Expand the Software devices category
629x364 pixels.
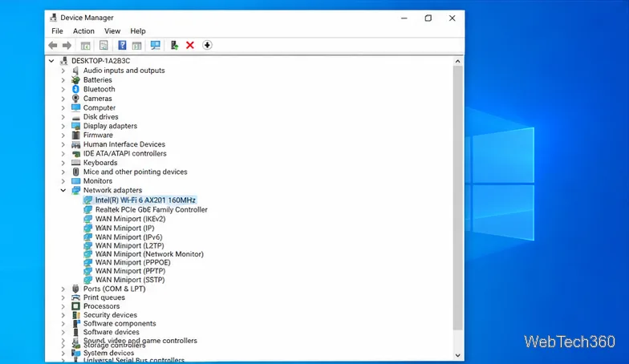click(x=63, y=332)
